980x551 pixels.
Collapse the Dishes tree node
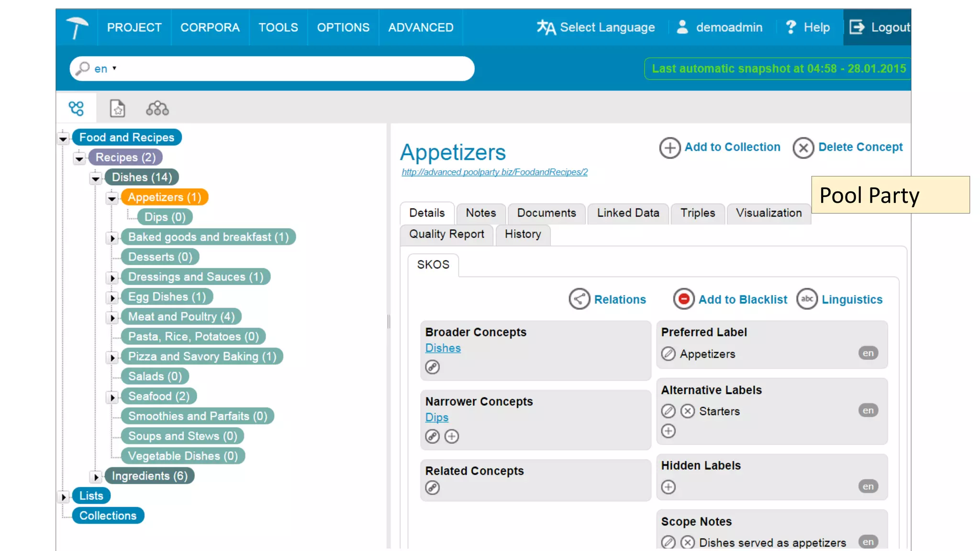click(x=96, y=178)
